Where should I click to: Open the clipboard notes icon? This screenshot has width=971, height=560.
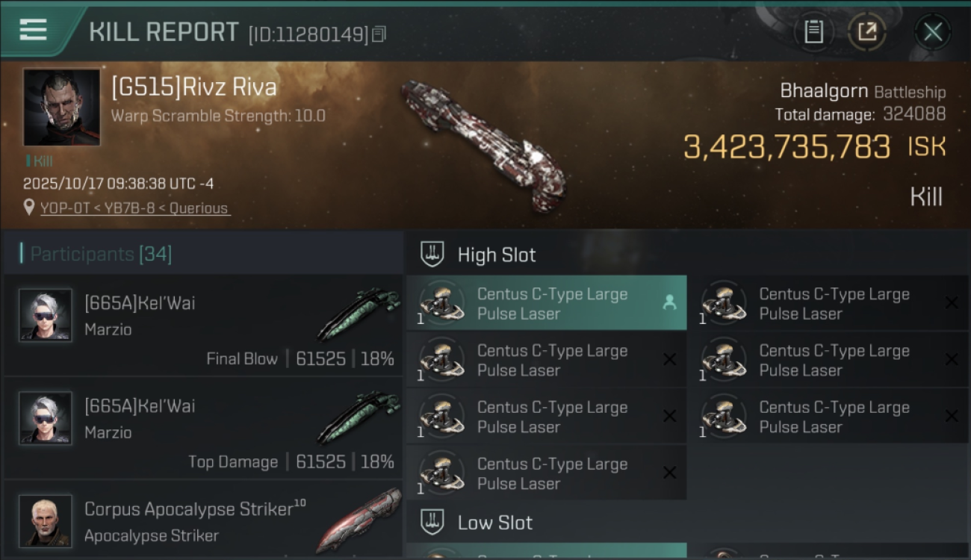tap(813, 32)
